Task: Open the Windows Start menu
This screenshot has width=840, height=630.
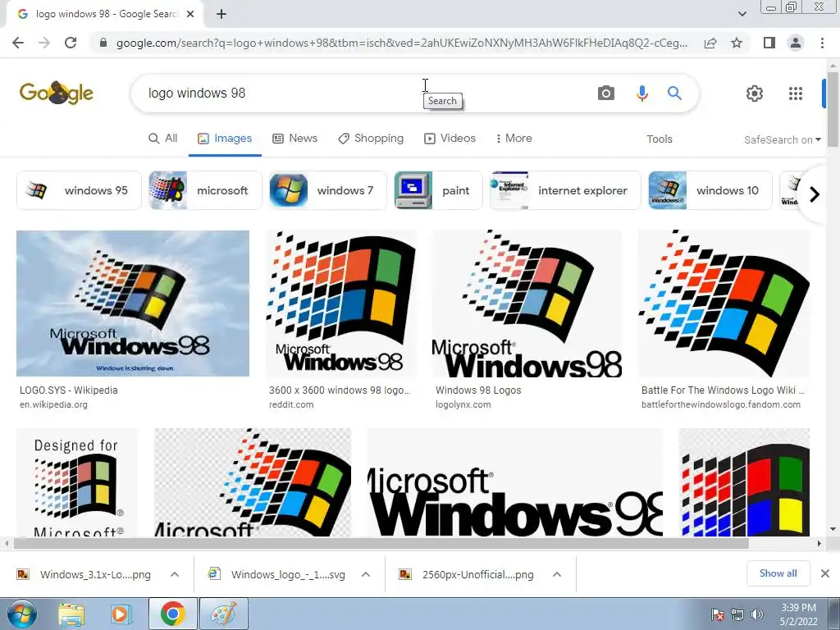Action: pos(22,614)
